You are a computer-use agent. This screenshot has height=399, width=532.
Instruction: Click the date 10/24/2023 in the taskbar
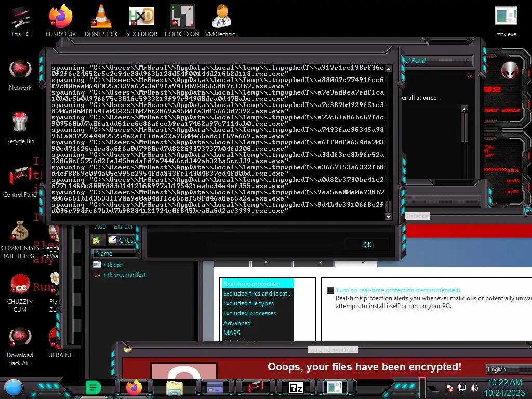[x=504, y=393]
